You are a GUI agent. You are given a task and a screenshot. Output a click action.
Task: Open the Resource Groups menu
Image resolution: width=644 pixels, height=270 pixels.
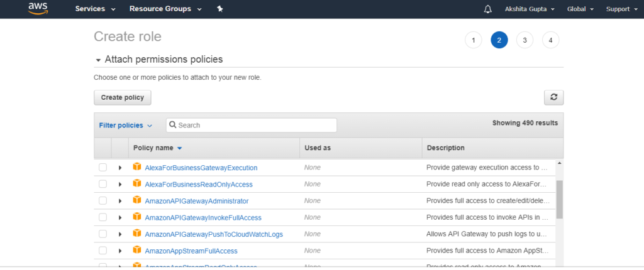coord(165,9)
